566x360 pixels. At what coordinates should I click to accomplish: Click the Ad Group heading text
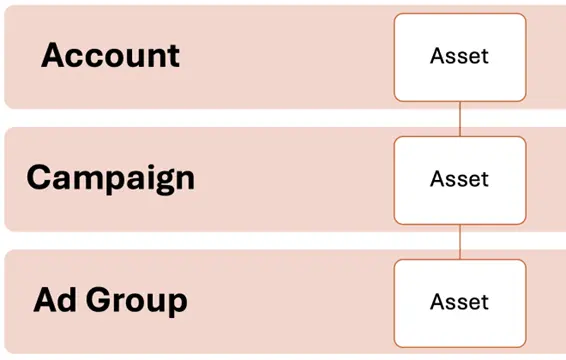pos(110,300)
